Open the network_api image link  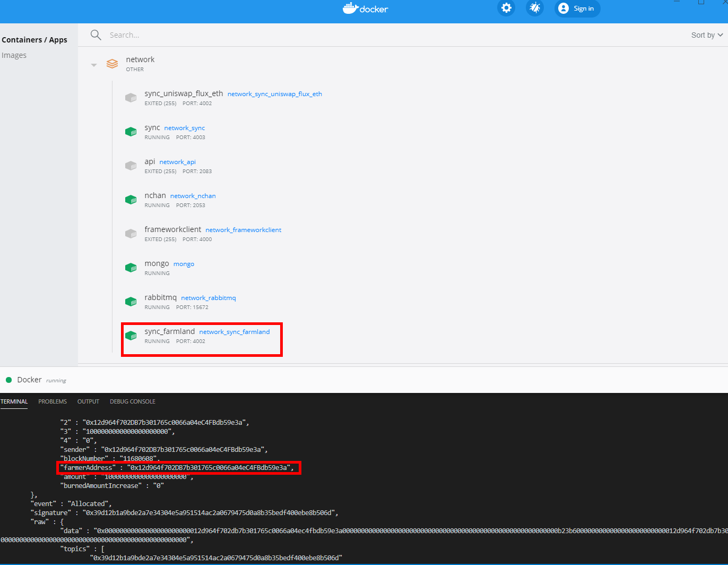(x=178, y=162)
